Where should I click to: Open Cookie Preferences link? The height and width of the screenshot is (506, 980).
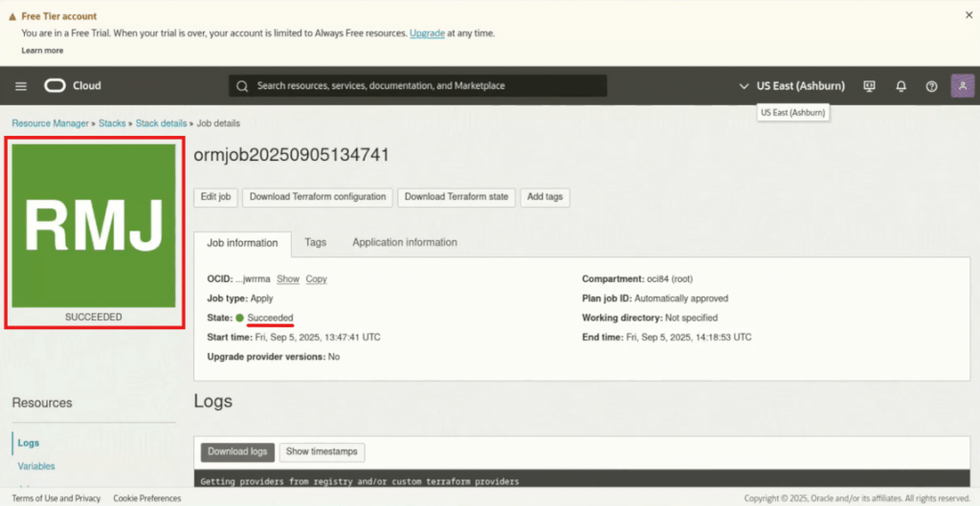147,498
